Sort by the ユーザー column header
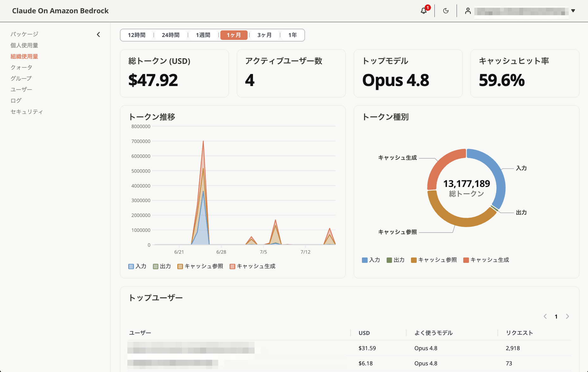The height and width of the screenshot is (372, 588). [140, 333]
